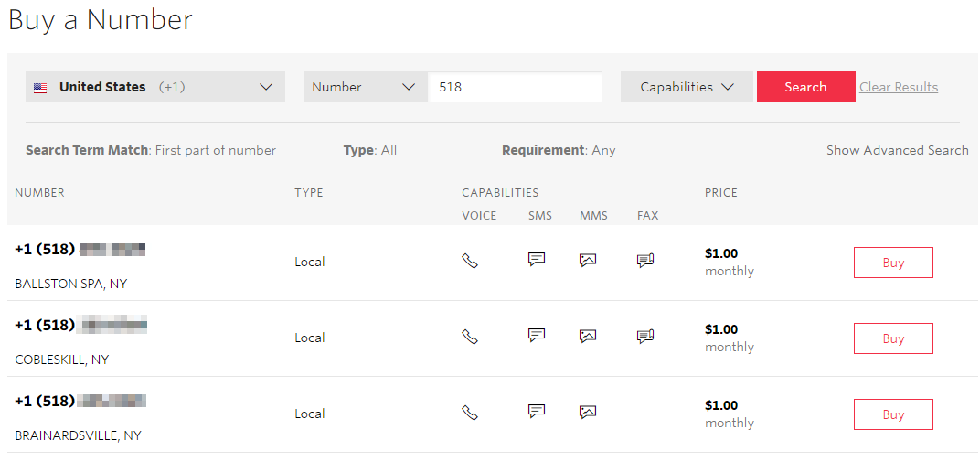This screenshot has height=462, width=980.
Task: Click MMS icon for Brainardsville number
Action: pyautogui.click(x=588, y=412)
